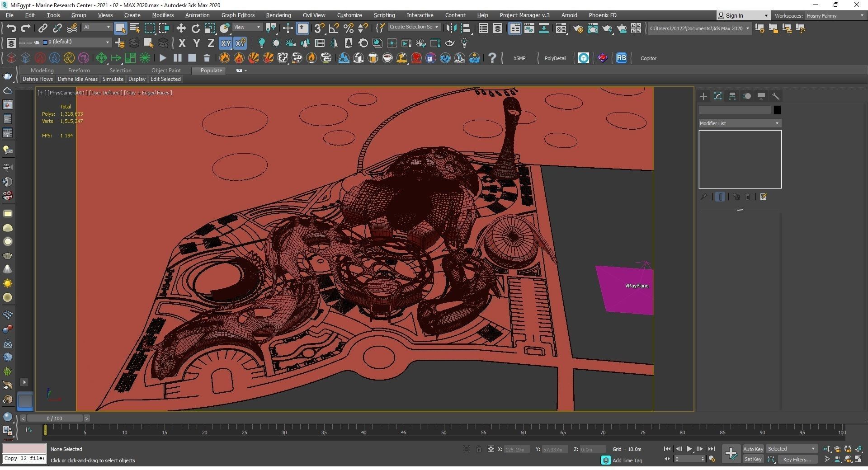Click Define Flows in Populate ribbon
Image resolution: width=868 pixels, height=470 pixels.
click(38, 79)
